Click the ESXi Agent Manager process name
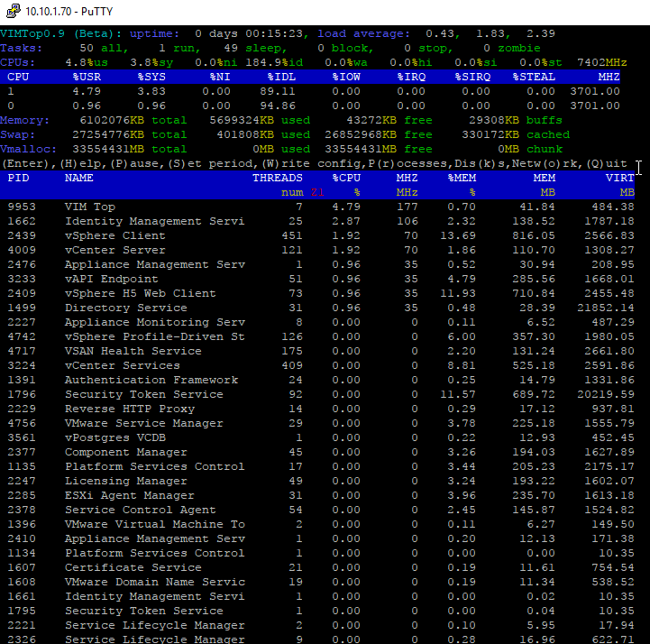Image resolution: width=650 pixels, height=644 pixels. pyautogui.click(x=130, y=495)
